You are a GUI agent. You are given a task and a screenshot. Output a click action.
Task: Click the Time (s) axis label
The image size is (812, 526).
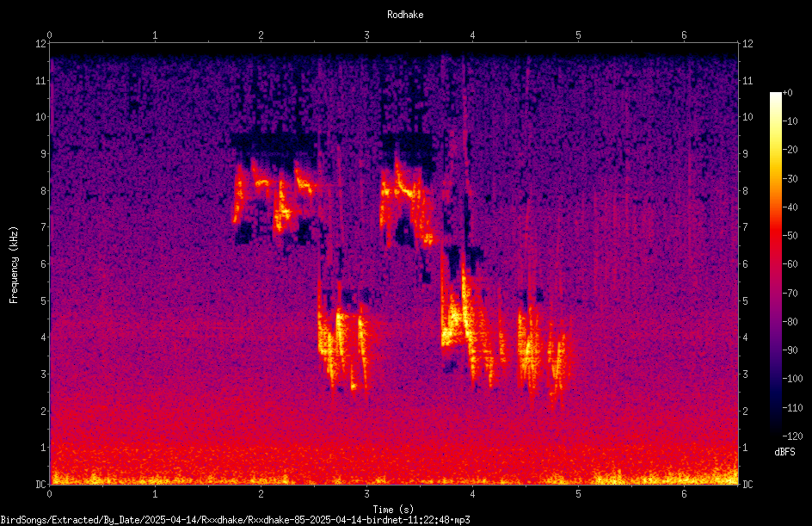(x=393, y=510)
